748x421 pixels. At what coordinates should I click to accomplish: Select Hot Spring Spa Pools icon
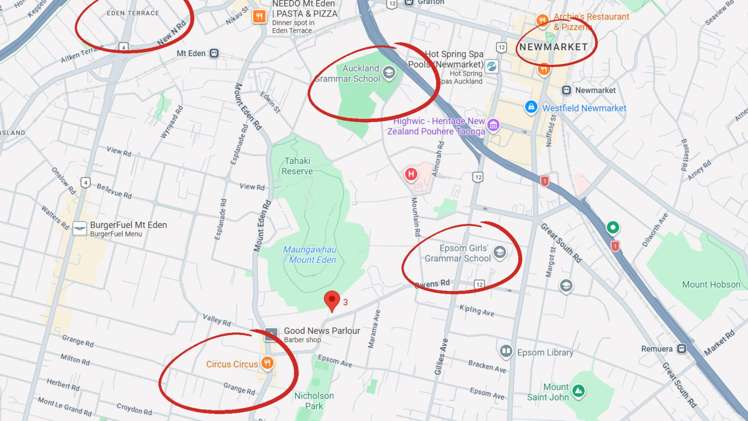[x=491, y=66]
